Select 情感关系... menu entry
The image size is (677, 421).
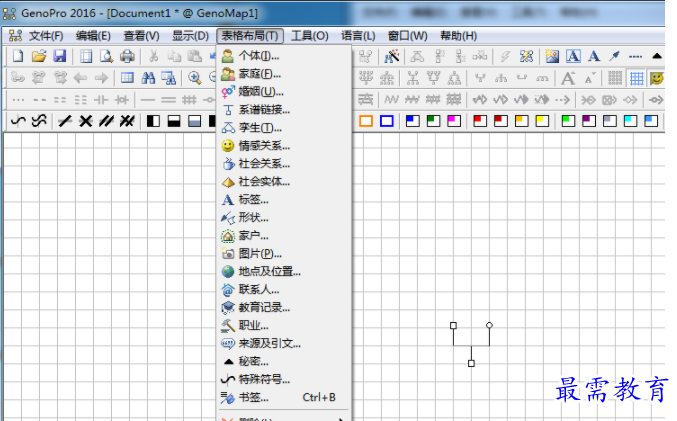coord(284,146)
